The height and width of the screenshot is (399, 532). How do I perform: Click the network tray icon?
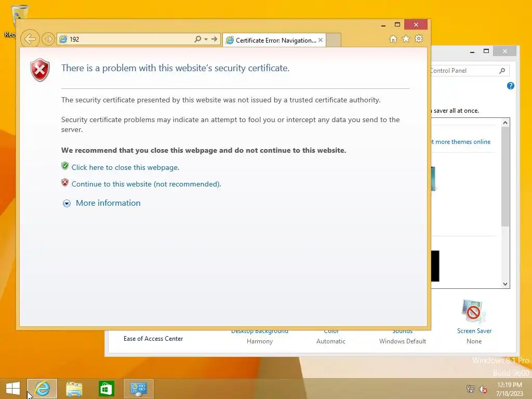(x=470, y=389)
